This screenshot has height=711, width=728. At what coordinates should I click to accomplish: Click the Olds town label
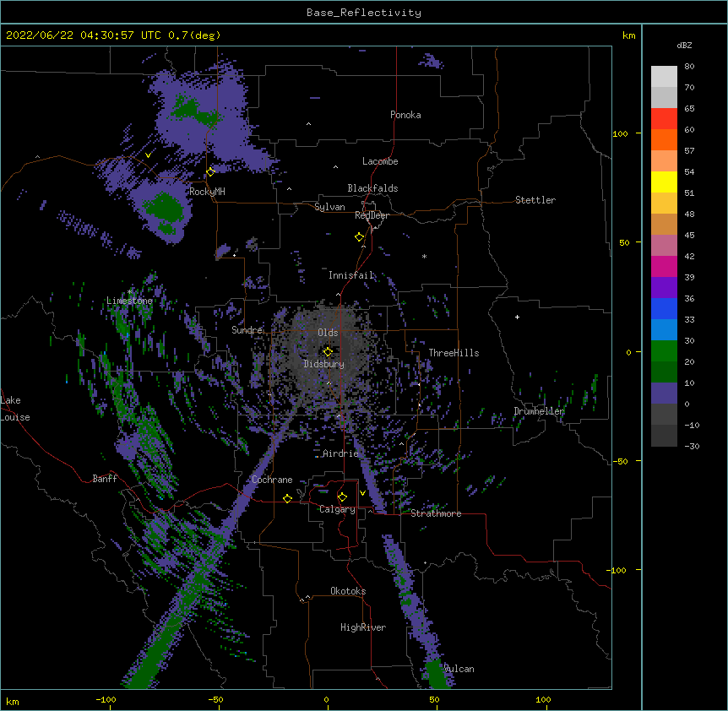tap(328, 333)
